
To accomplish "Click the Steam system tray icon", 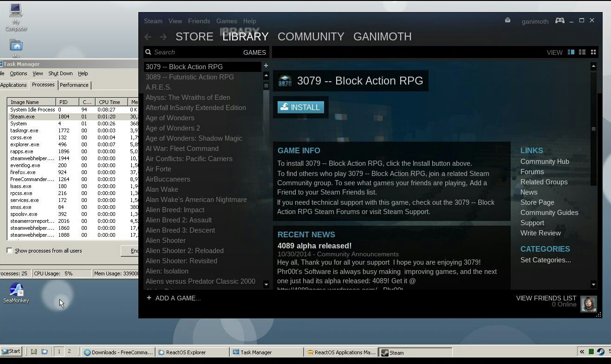I will point(600,352).
